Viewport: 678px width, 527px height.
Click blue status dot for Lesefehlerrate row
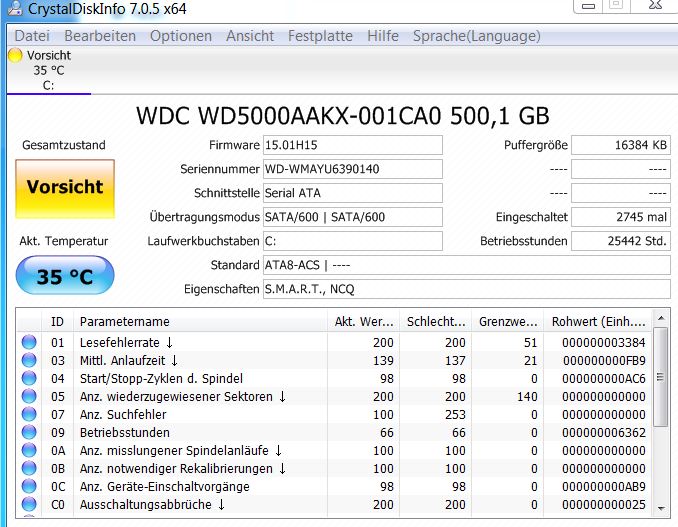click(x=29, y=342)
